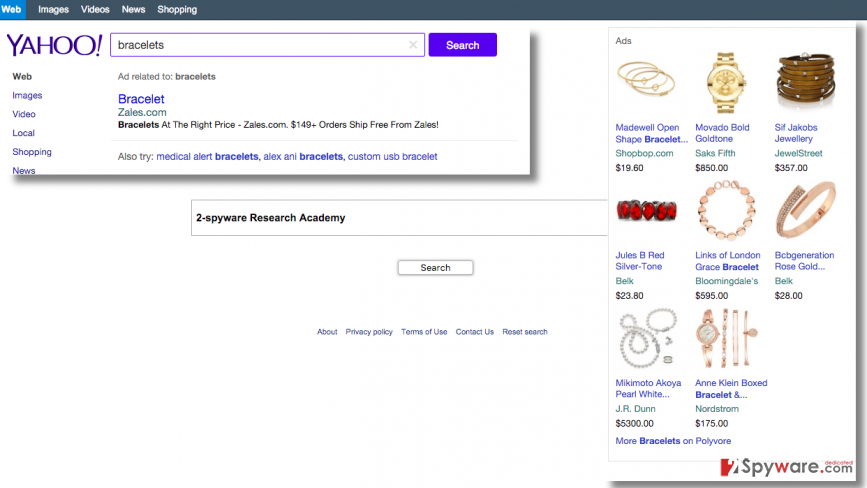Open the Terms of Use footer link
This screenshot has width=867, height=488.
424,332
